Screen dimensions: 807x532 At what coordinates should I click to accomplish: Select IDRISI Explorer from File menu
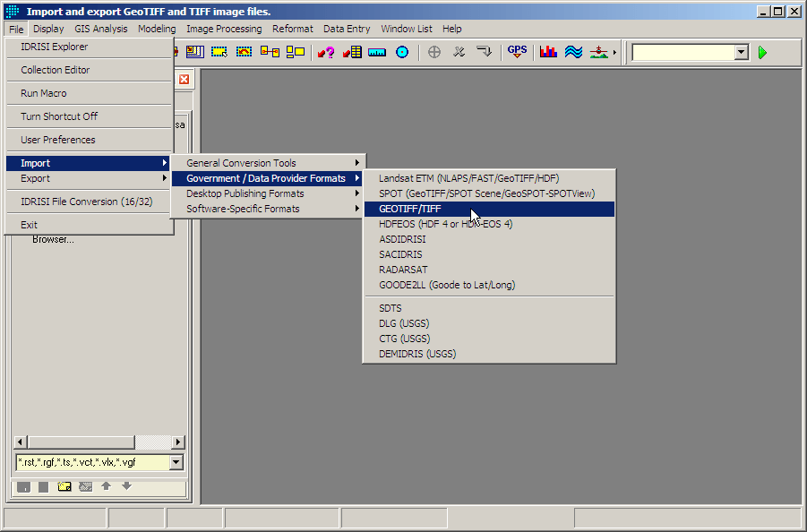(x=89, y=47)
